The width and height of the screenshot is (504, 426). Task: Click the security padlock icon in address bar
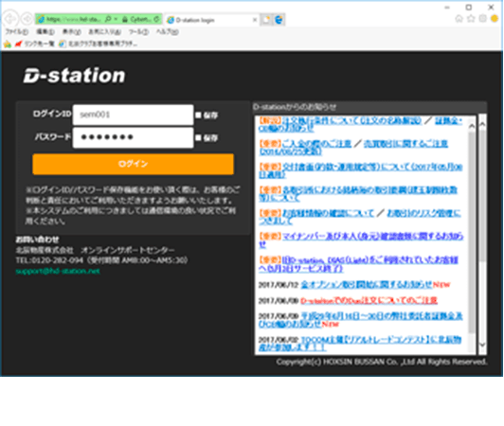(x=125, y=19)
